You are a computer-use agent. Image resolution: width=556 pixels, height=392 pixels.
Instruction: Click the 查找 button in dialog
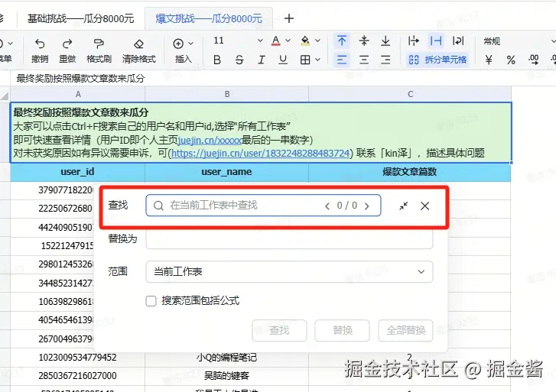[x=279, y=330]
